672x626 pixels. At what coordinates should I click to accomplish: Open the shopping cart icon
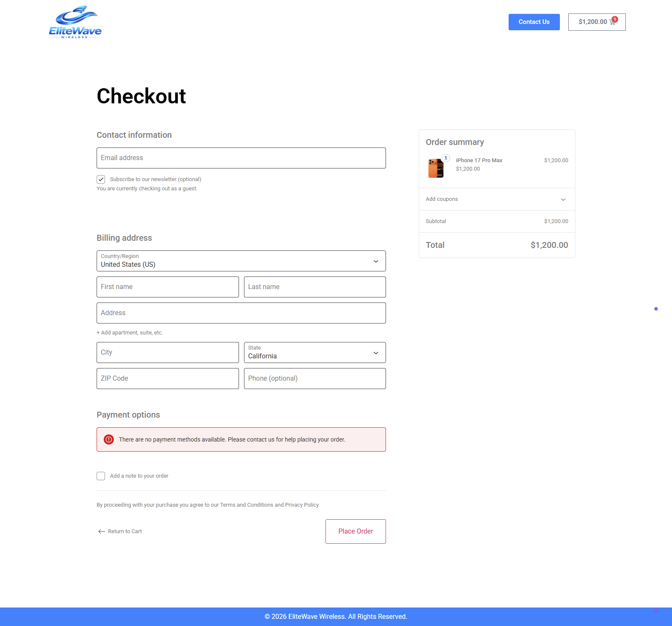612,22
